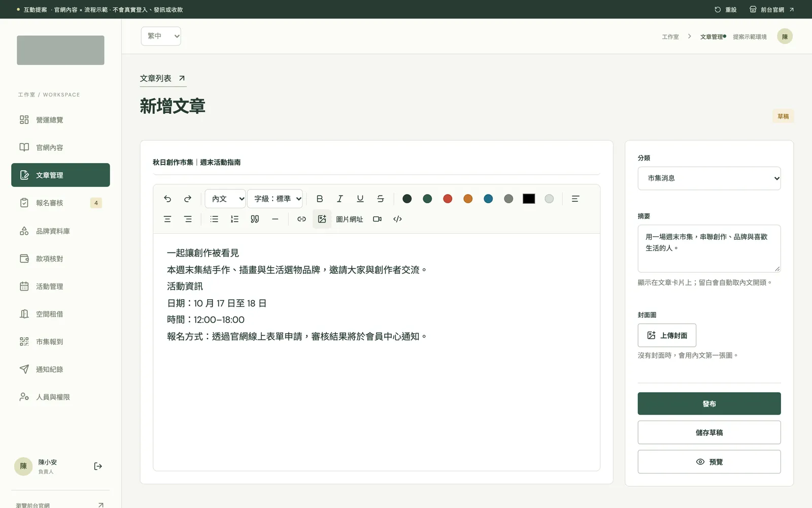Open 人員與權限 page
Screen dimensions: 812x508
[60, 397]
